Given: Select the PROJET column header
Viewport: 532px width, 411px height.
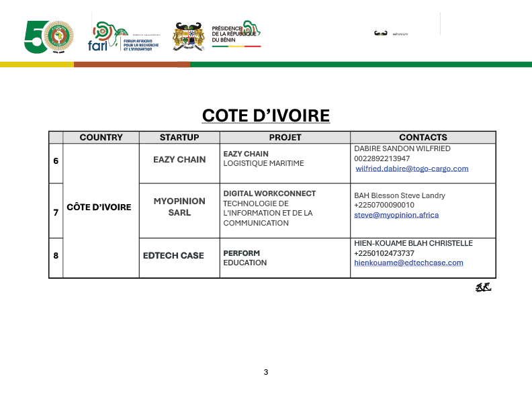Looking at the screenshot, I should tap(285, 137).
